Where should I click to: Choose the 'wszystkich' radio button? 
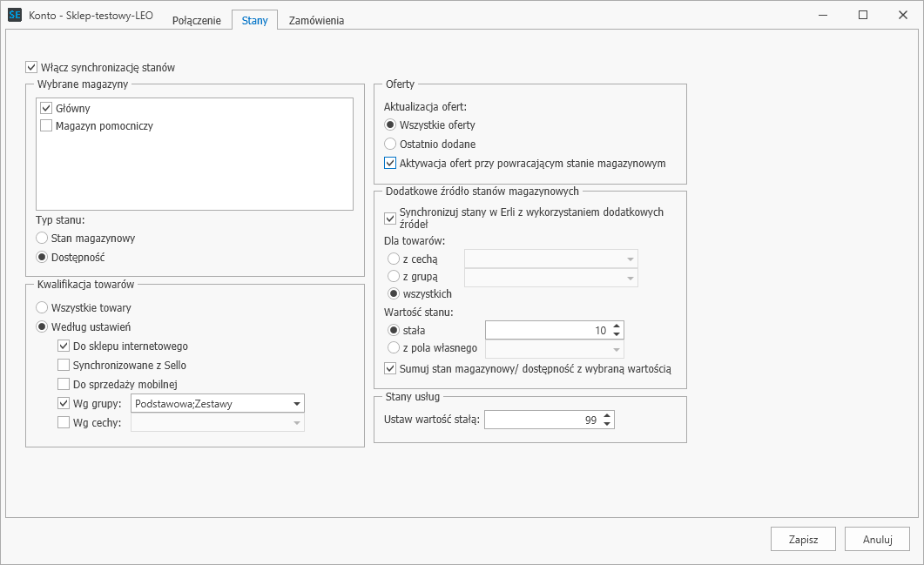(394, 293)
